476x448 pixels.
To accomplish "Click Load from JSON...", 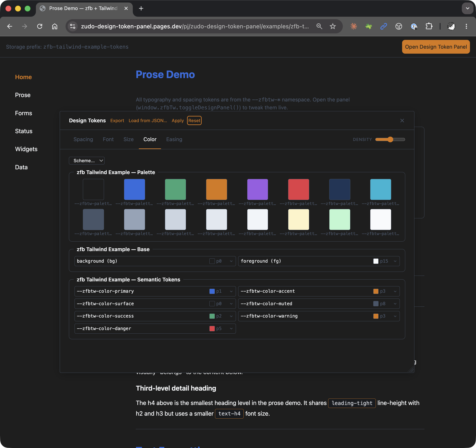I will [148, 120].
